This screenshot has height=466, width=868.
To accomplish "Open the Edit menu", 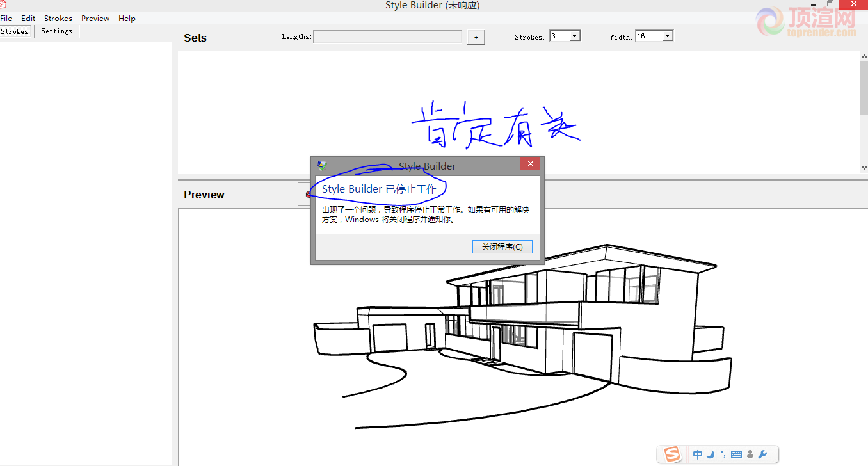I will pyautogui.click(x=28, y=19).
